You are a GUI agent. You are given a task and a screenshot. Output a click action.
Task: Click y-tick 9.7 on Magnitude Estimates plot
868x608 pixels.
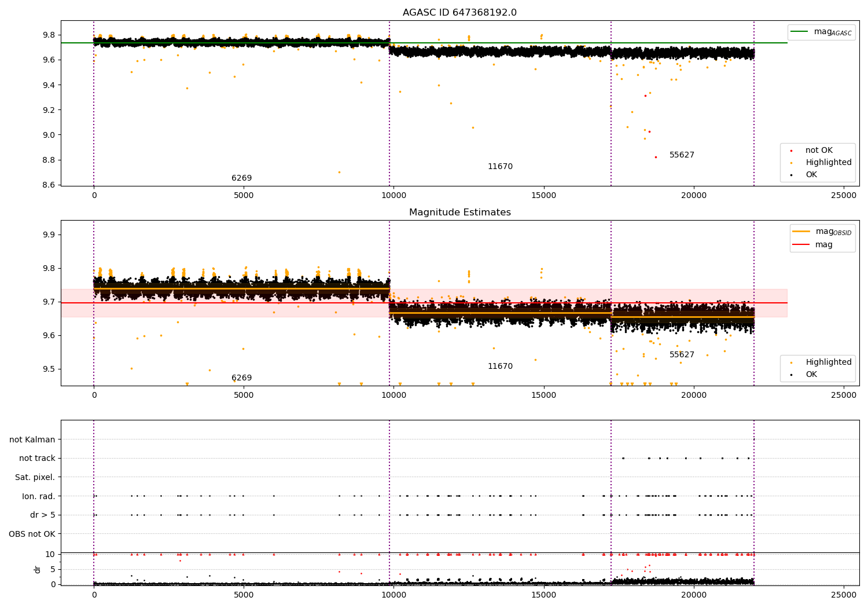48,302
